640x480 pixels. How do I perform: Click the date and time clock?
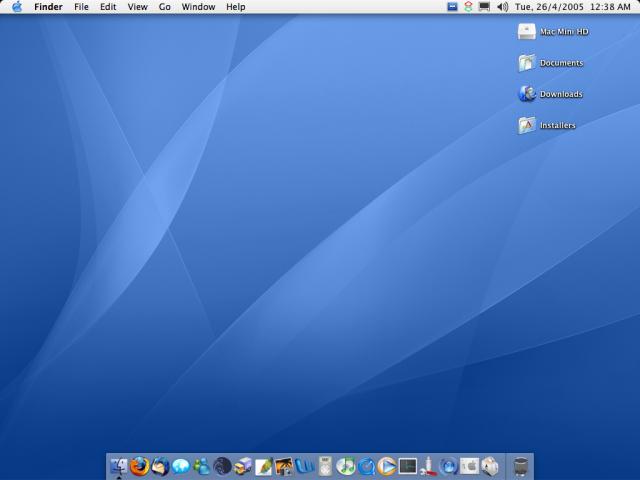click(x=572, y=7)
